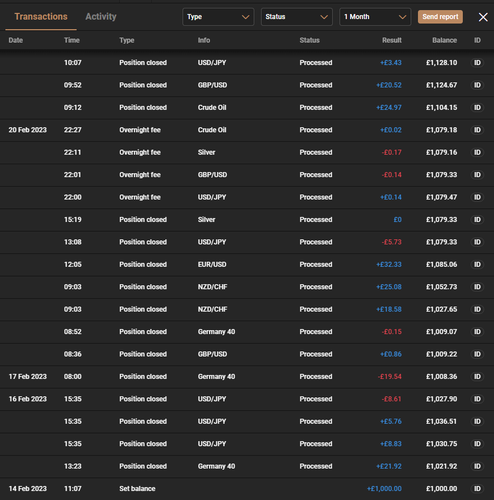The height and width of the screenshot is (500, 494).
Task: Show ID for 08:36 GBP/USD row
Action: [x=477, y=354]
